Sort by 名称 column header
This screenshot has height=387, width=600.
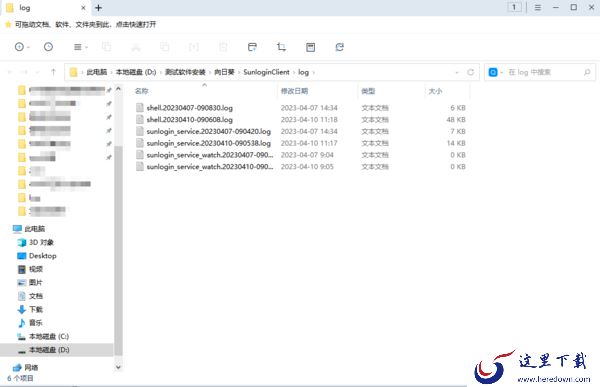142,91
